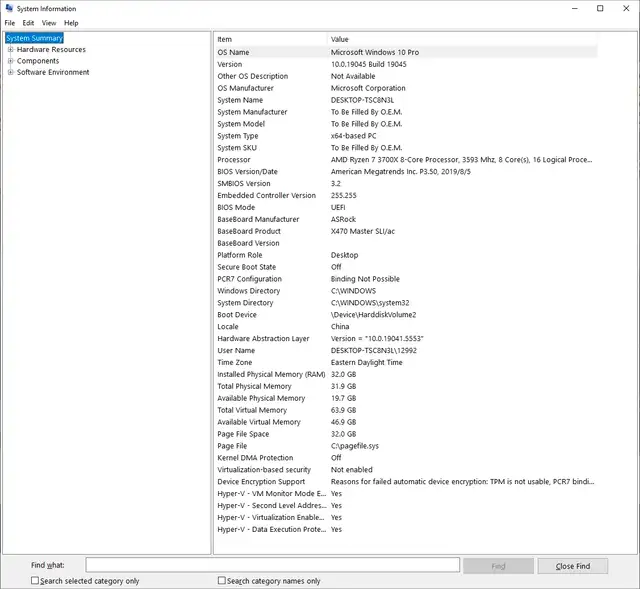
Task: Expand the Components node
Action: click(x=11, y=61)
